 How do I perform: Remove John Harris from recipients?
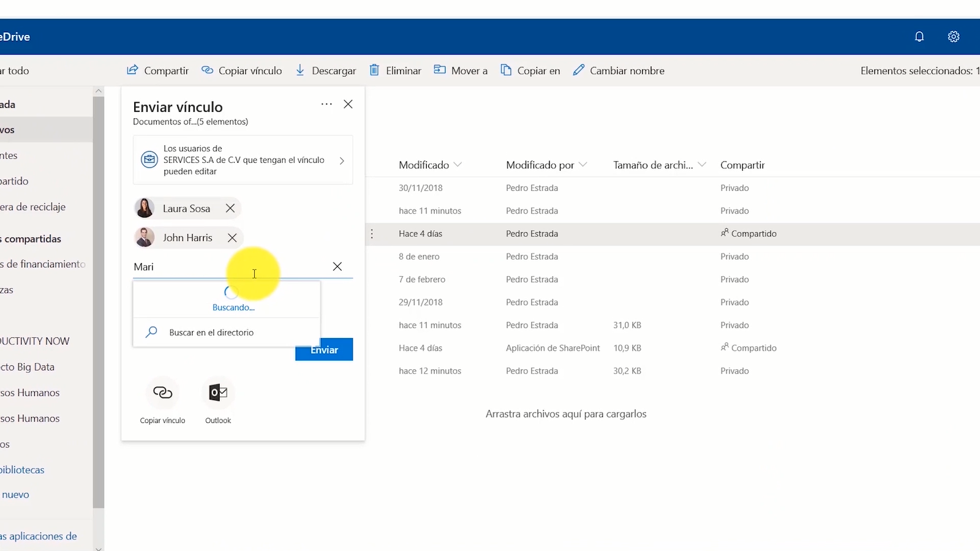232,238
